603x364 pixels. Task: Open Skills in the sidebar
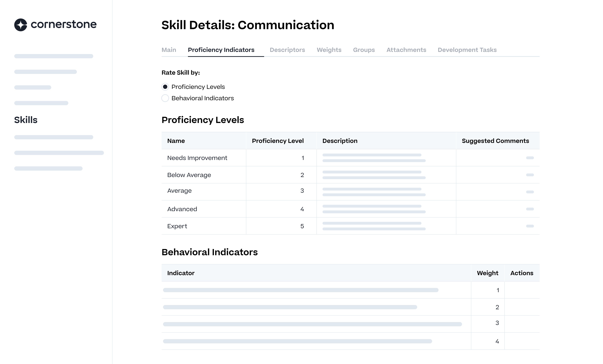[26, 120]
